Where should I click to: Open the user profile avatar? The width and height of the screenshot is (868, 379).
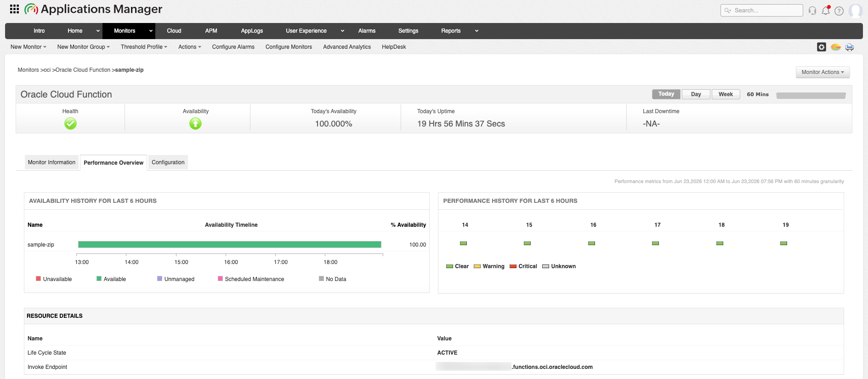pyautogui.click(x=855, y=11)
